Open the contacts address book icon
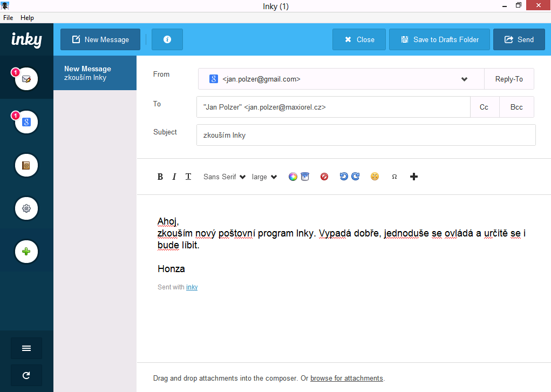 point(26,165)
